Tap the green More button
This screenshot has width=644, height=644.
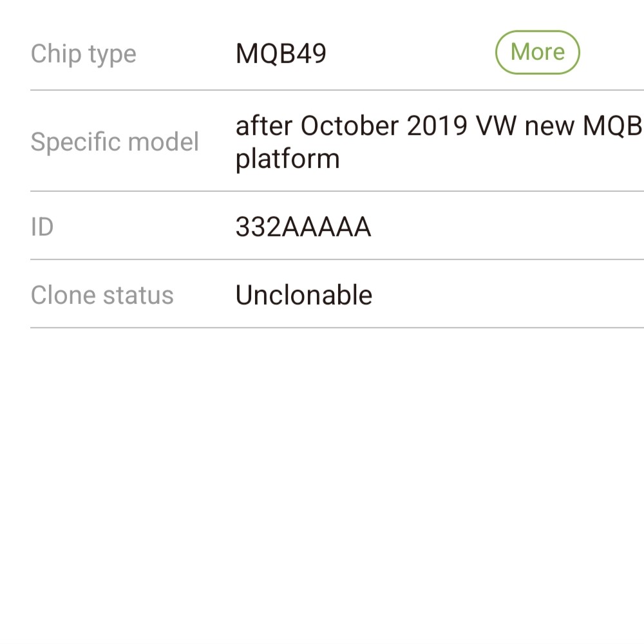[x=537, y=52]
